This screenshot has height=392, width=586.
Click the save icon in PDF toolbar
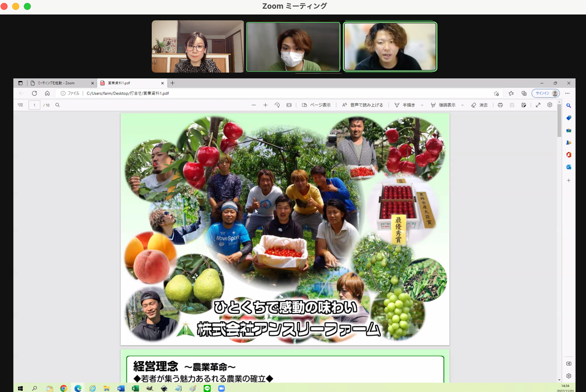tap(512, 105)
